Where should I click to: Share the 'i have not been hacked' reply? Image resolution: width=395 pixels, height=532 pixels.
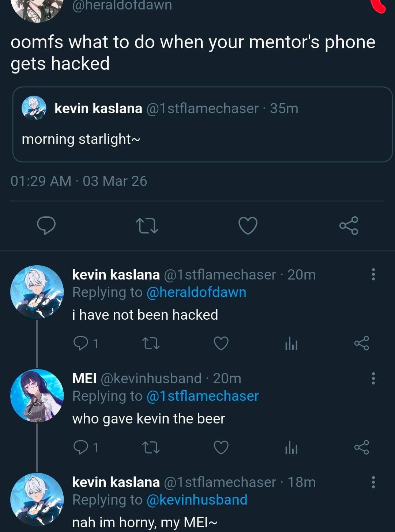(x=361, y=343)
